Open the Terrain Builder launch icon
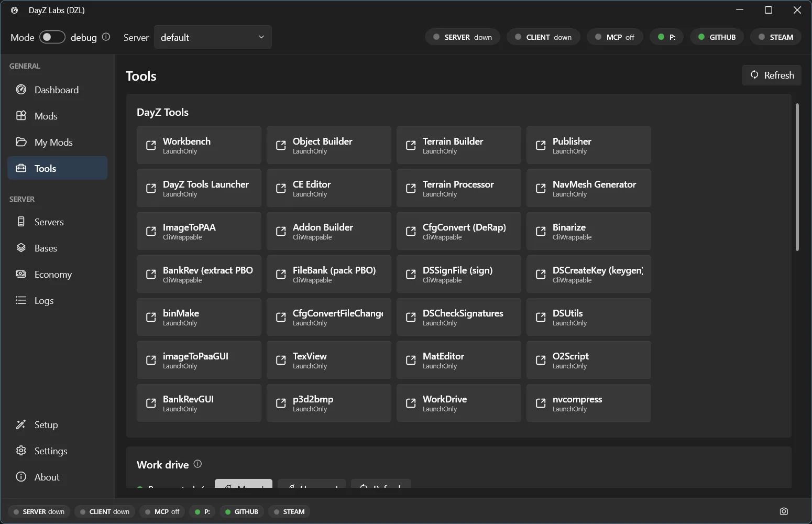 tap(411, 145)
